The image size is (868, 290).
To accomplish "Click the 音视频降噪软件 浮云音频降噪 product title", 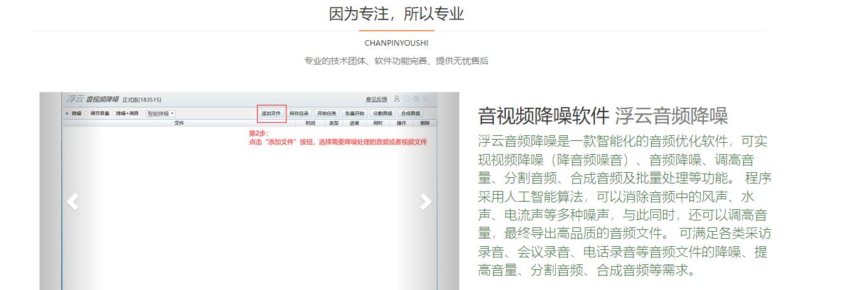I will [603, 116].
